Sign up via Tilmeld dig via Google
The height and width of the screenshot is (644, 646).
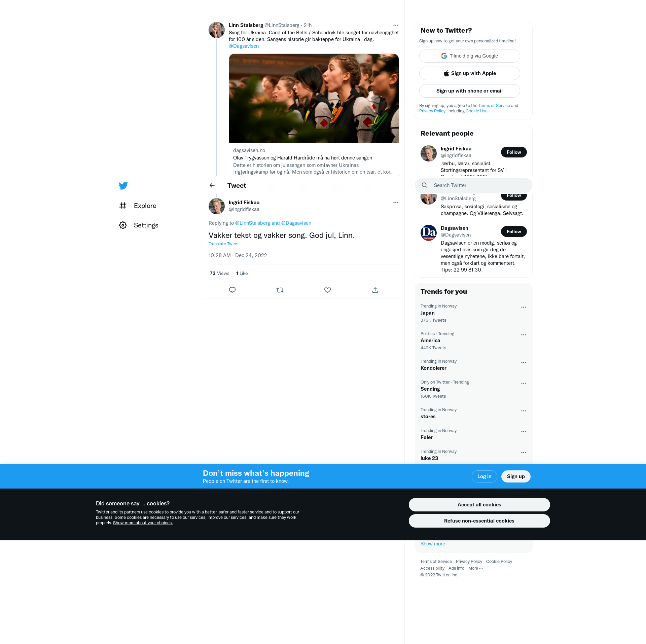tap(470, 56)
